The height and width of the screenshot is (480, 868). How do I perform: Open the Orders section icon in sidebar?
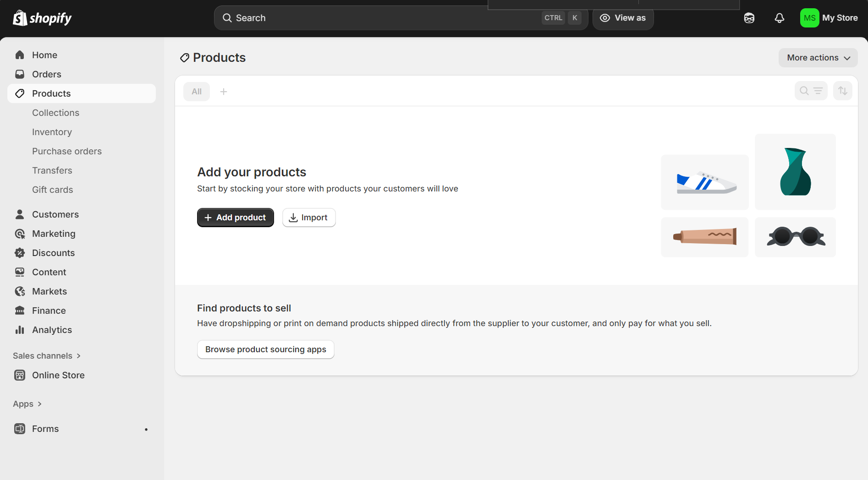20,74
